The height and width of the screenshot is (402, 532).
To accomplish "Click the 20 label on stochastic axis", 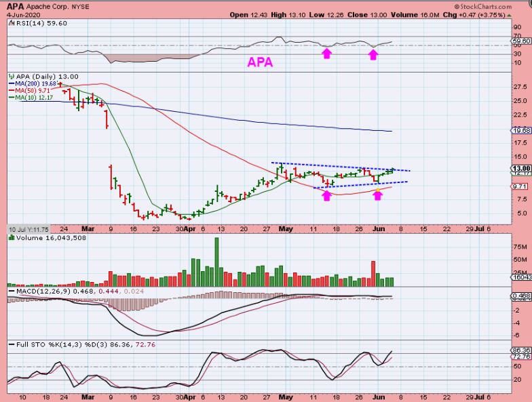I will pyautogui.click(x=518, y=380).
